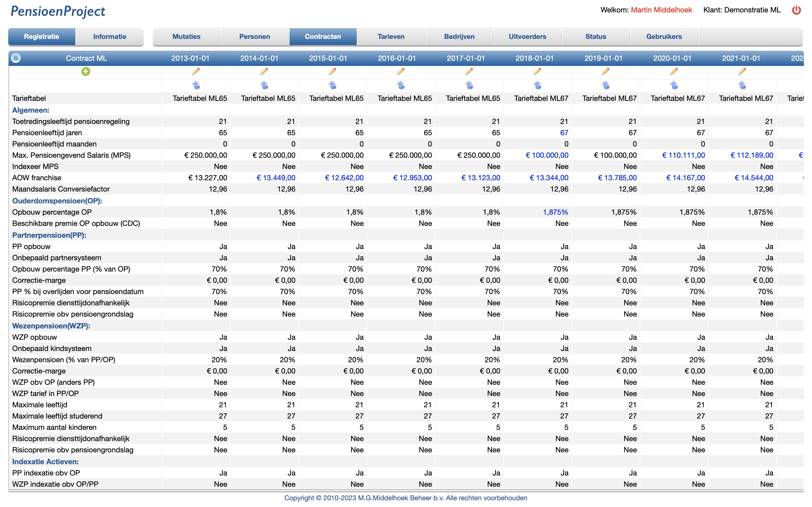
Task: Edit the 2013-01-01 contract version
Action: pyautogui.click(x=196, y=72)
